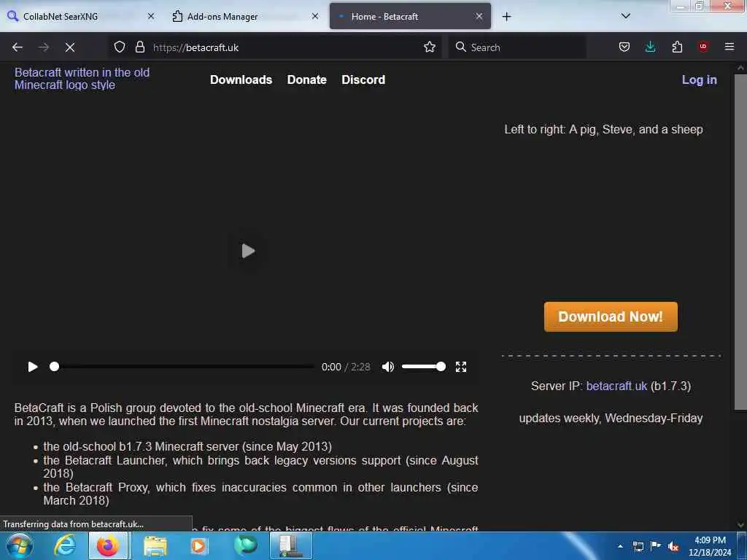The height and width of the screenshot is (560, 747).
Task: Click the muted speaker tray icon
Action: point(673,546)
